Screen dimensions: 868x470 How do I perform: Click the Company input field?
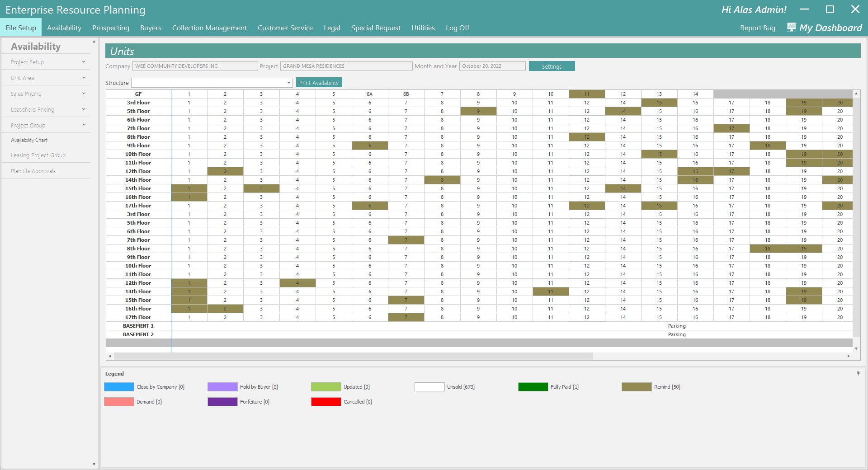pyautogui.click(x=195, y=66)
